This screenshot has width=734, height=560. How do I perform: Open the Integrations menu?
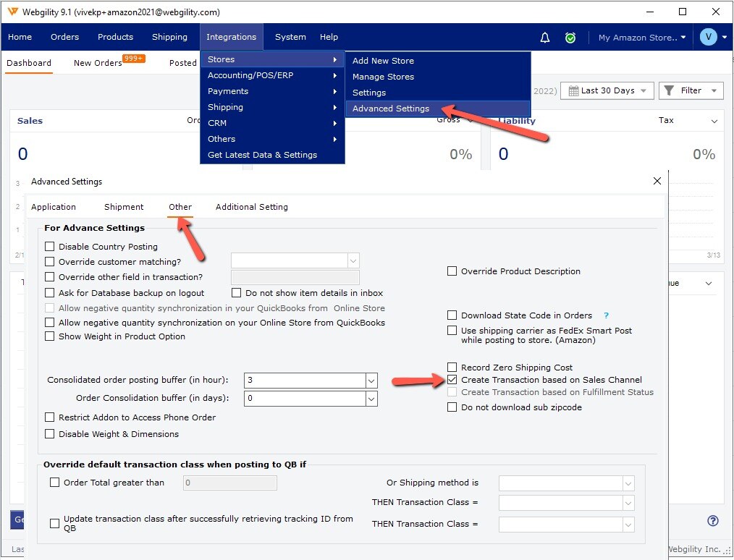(231, 37)
